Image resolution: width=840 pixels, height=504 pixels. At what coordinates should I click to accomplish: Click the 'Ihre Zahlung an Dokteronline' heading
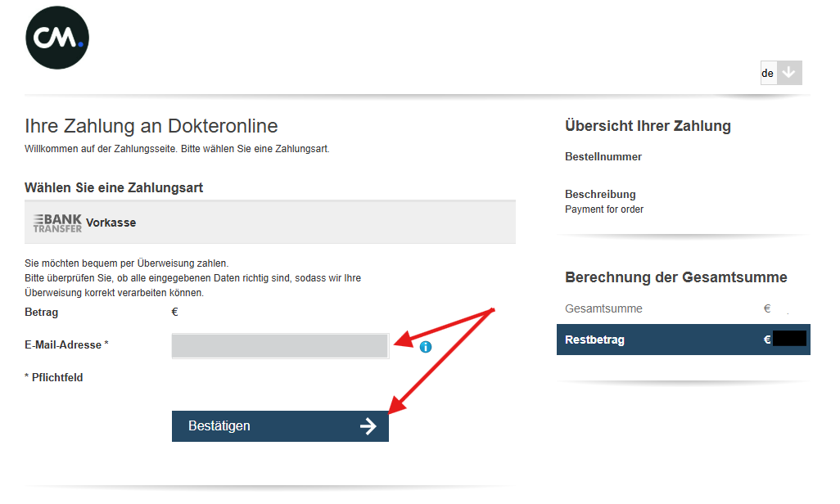(151, 126)
